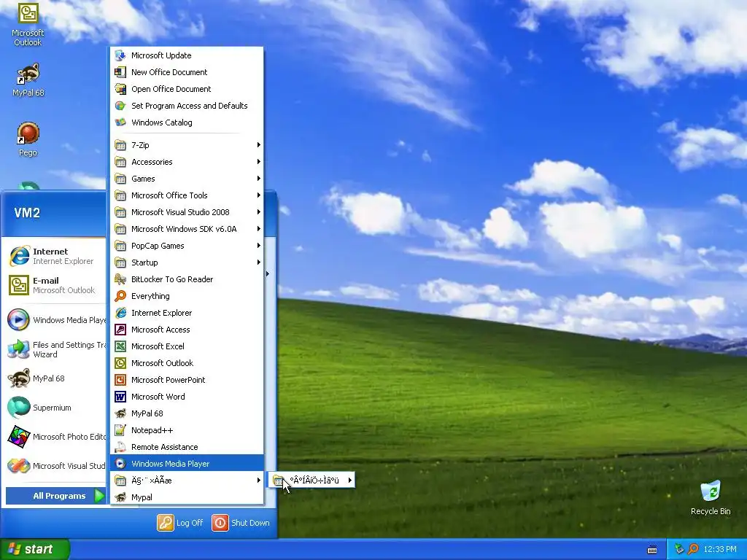Open the Microsoft Office Tools folder
This screenshot has height=560, width=747.
(187, 195)
